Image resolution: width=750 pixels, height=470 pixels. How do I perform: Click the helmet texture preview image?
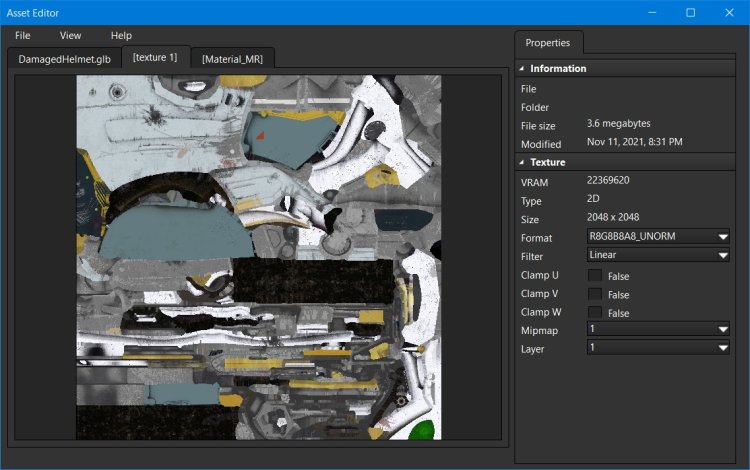(x=259, y=257)
